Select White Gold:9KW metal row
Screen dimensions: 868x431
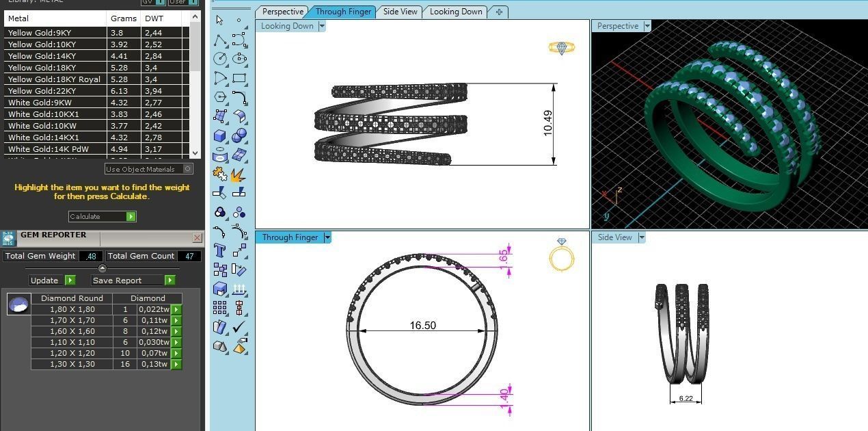coord(96,103)
